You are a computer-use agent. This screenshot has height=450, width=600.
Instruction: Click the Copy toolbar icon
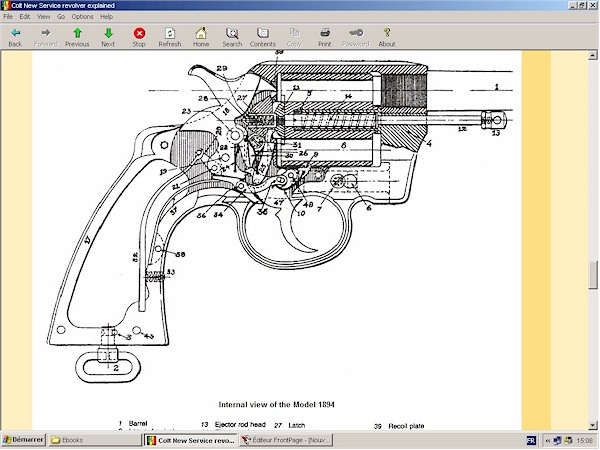(x=294, y=37)
